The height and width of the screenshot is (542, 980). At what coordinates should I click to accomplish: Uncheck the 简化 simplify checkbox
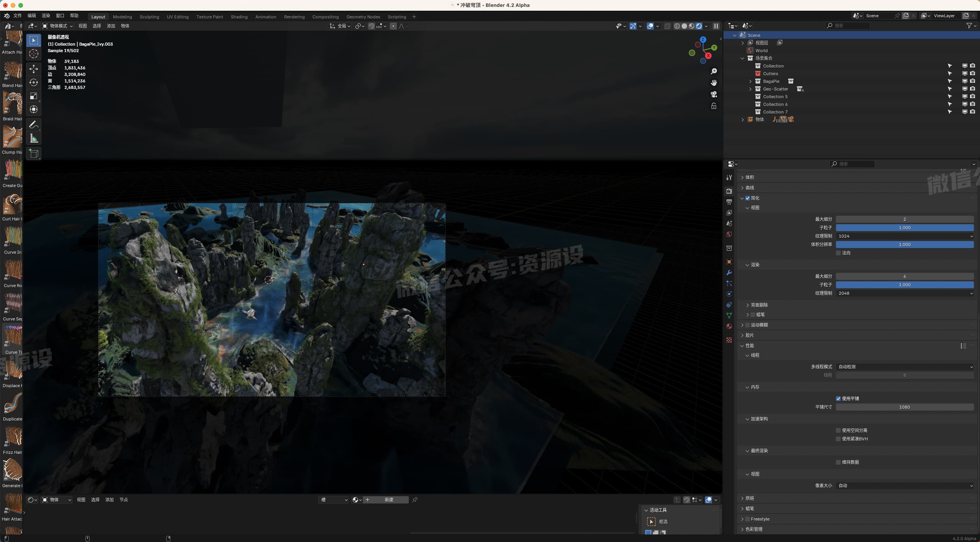[x=748, y=198]
